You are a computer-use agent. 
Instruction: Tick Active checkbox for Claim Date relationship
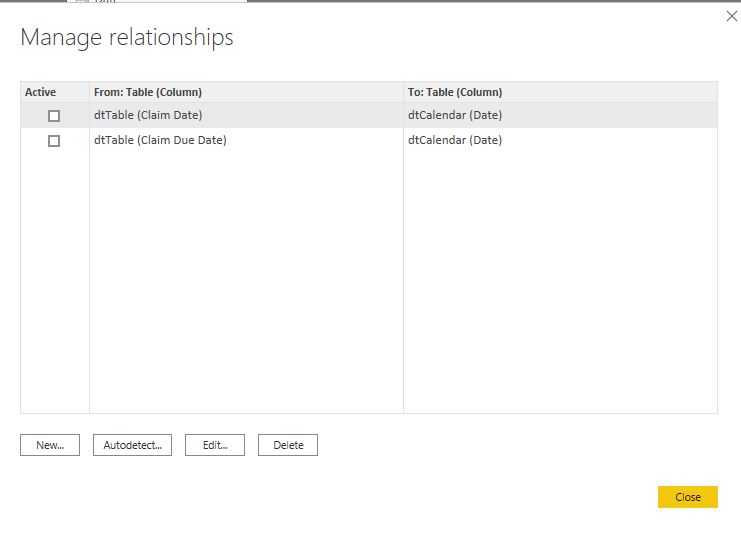[54, 116]
